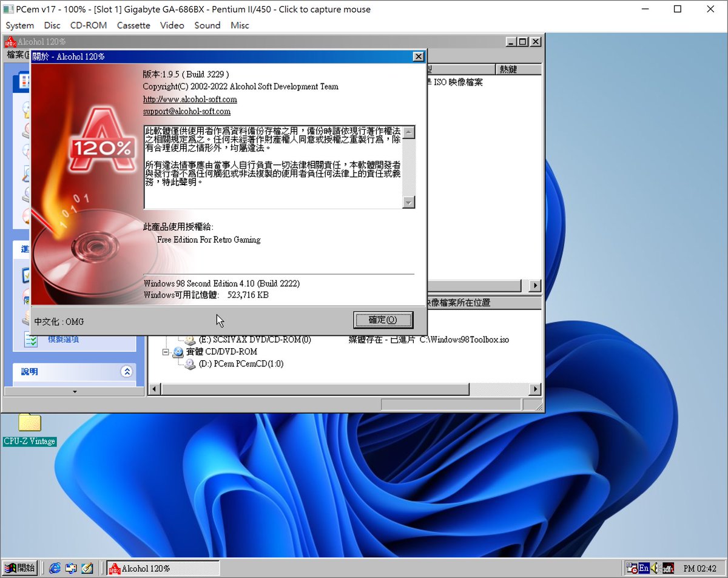The height and width of the screenshot is (578, 728).
Task: Click the En language indicator in tray
Action: (644, 568)
